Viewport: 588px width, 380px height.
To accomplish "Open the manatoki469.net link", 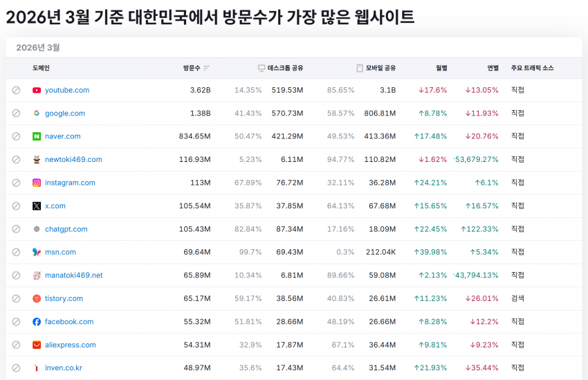I will click(x=74, y=275).
